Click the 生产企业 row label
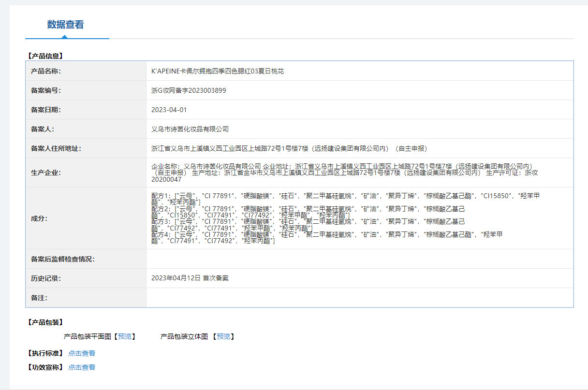Viewport: 588px width, 390px height. (x=46, y=173)
